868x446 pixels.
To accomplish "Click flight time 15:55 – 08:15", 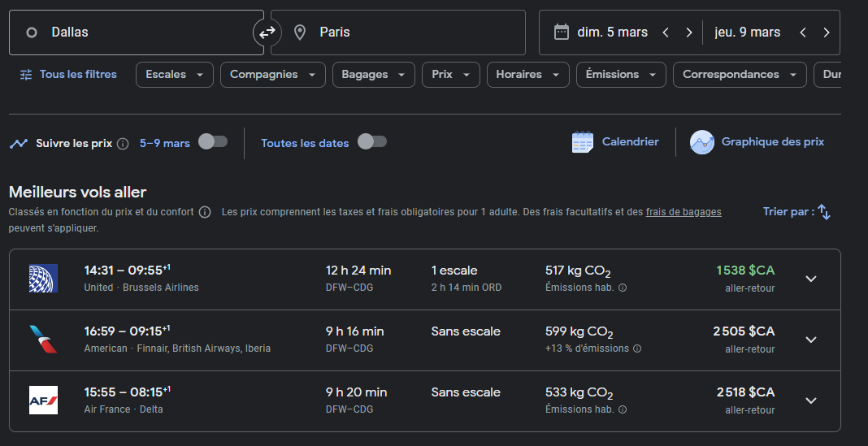I will coord(128,392).
